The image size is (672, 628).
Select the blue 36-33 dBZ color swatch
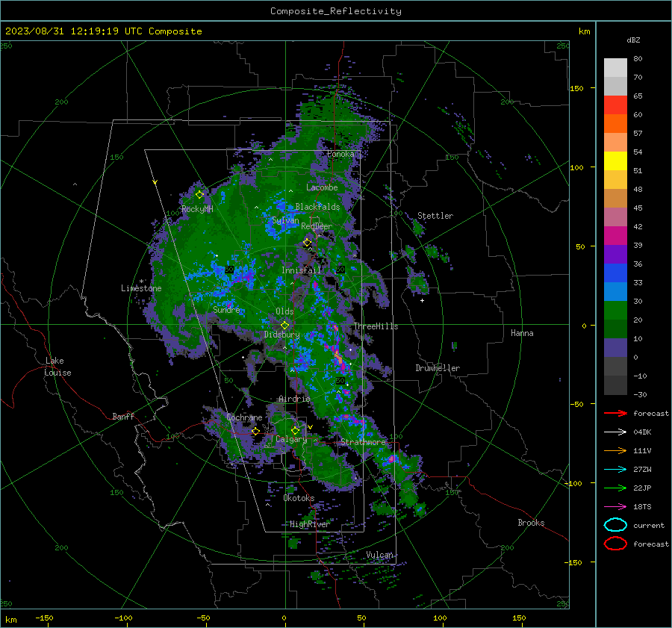(x=615, y=273)
